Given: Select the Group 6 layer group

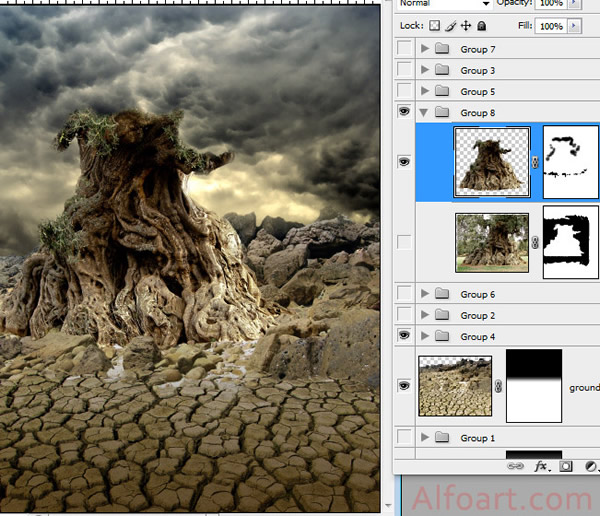Looking at the screenshot, I should 477,294.
